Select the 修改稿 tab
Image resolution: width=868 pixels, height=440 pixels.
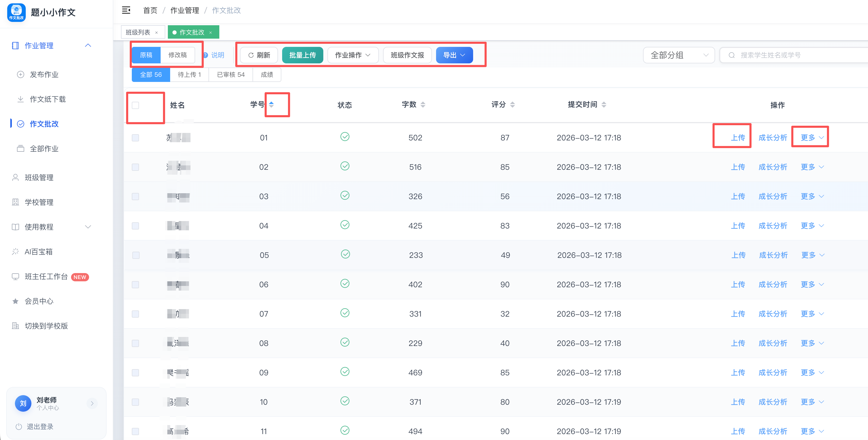[178, 55]
